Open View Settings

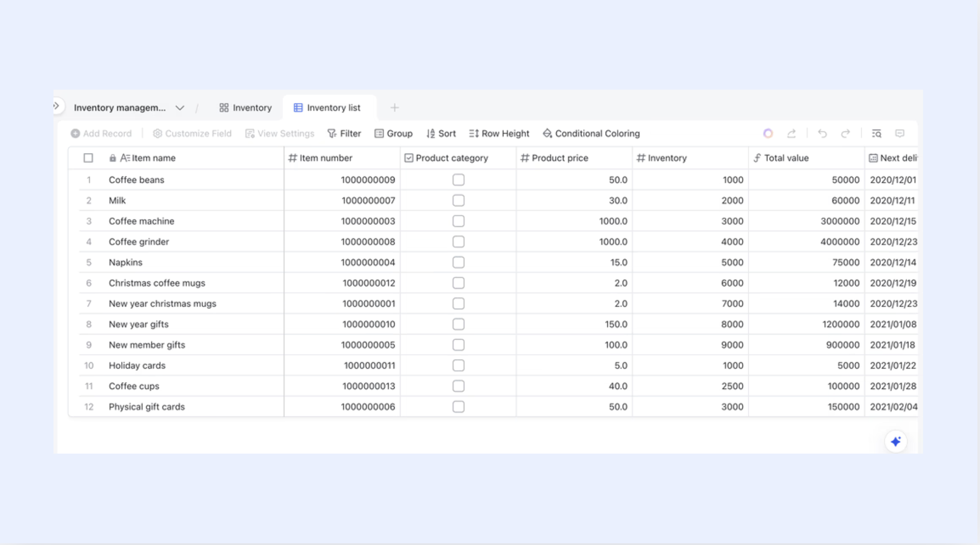(x=280, y=134)
